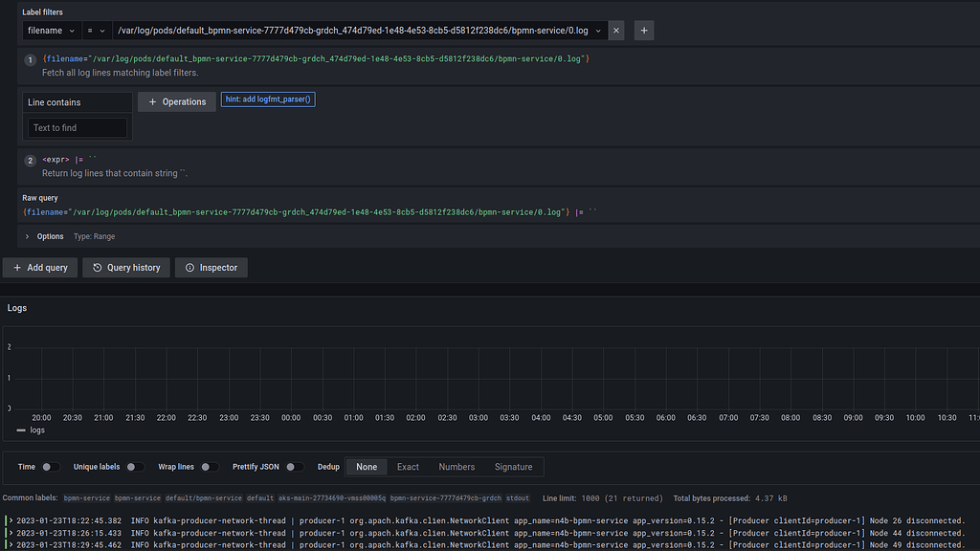Open Query history

[125, 267]
